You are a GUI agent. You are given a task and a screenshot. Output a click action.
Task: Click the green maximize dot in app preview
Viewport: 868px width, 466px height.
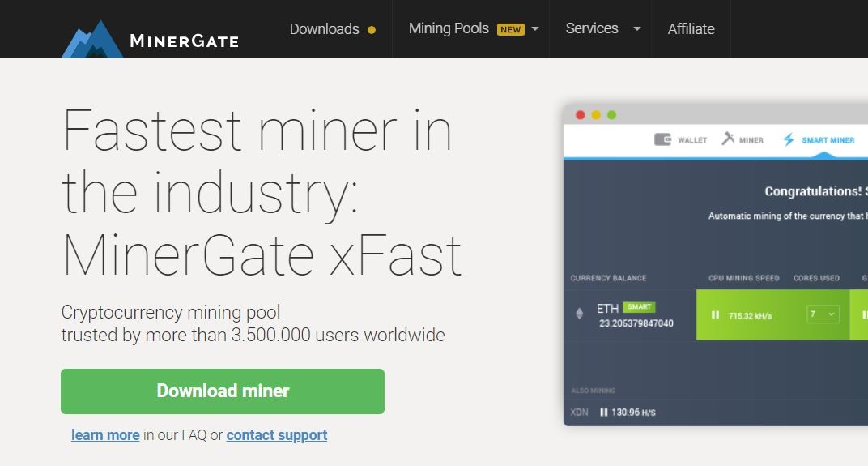[x=611, y=115]
